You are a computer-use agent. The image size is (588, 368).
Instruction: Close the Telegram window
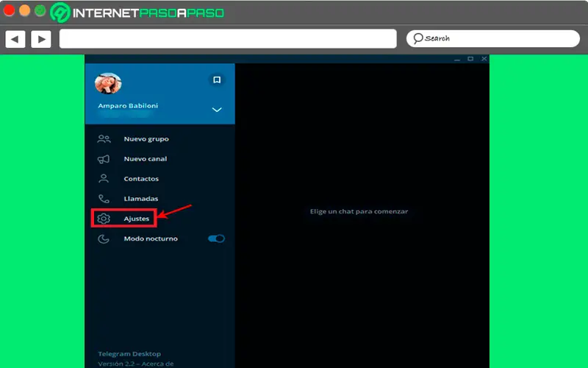click(484, 59)
